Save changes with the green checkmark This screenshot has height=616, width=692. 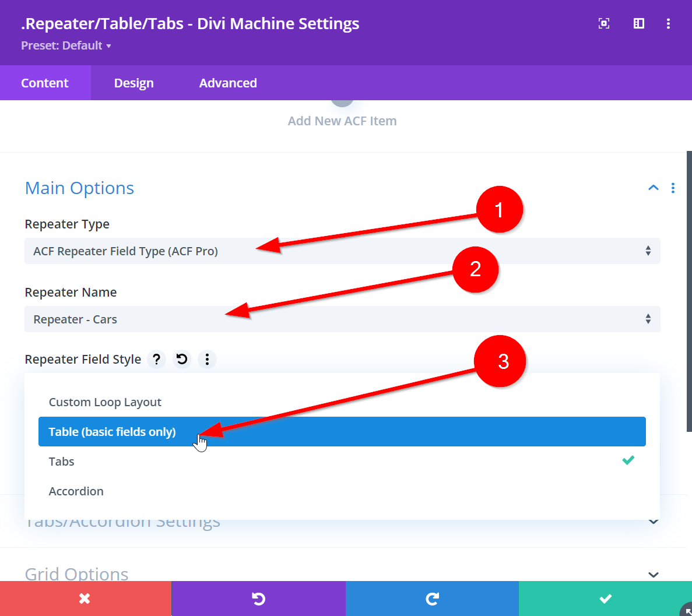(x=605, y=599)
